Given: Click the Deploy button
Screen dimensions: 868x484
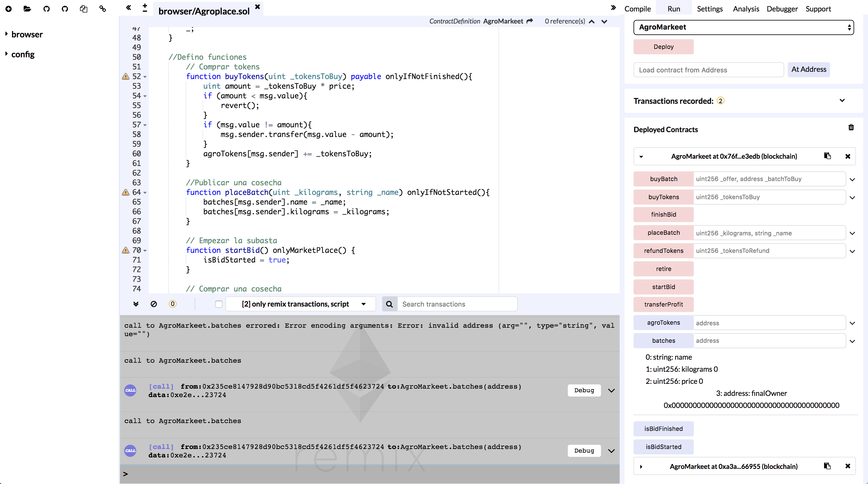Looking at the screenshot, I should 663,47.
